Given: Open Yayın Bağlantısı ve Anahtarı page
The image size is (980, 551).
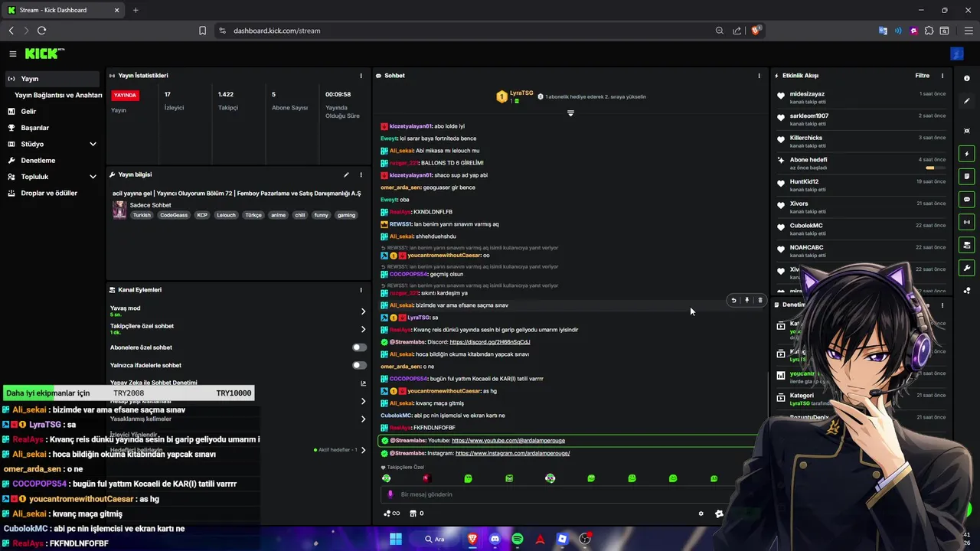Looking at the screenshot, I should coord(58,95).
